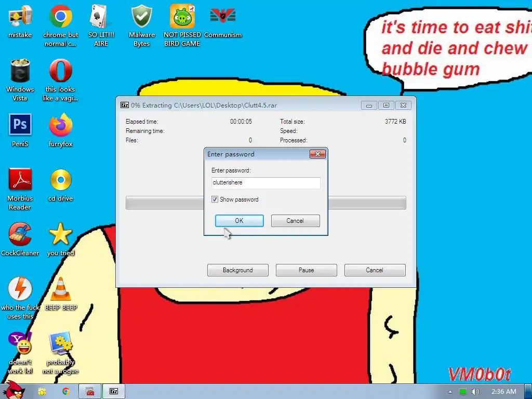This screenshot has width=532, height=399.
Task: Click the green network tray icon
Action: pos(463,392)
